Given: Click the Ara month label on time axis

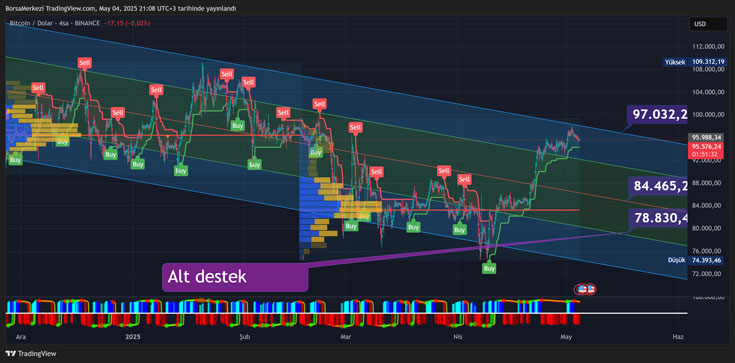Looking at the screenshot, I should click(x=20, y=337).
